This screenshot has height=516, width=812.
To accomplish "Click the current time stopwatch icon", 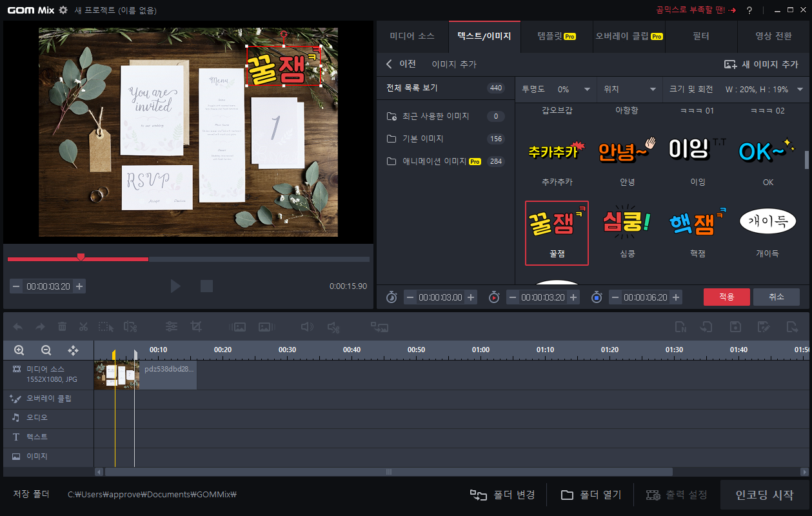I will pyautogui.click(x=494, y=297).
